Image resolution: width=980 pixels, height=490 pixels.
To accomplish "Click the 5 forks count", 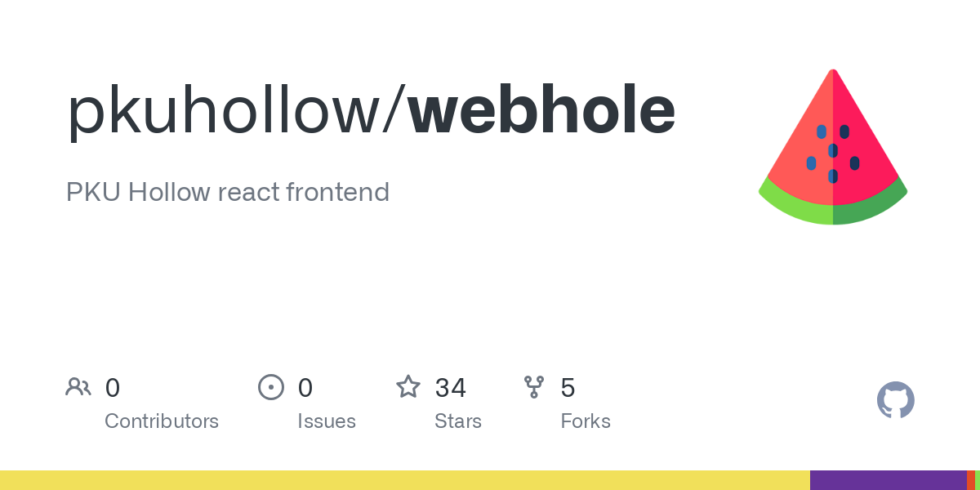I will pos(568,388).
